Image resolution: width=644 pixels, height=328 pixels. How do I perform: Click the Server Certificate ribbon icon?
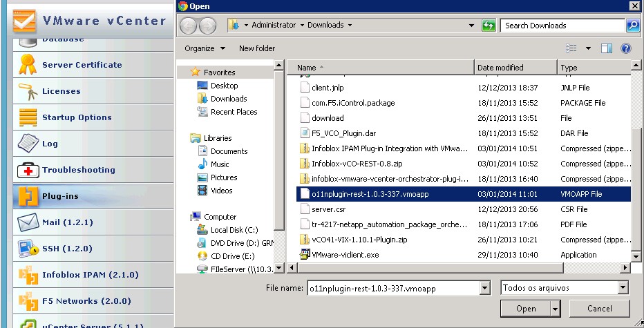click(x=27, y=65)
